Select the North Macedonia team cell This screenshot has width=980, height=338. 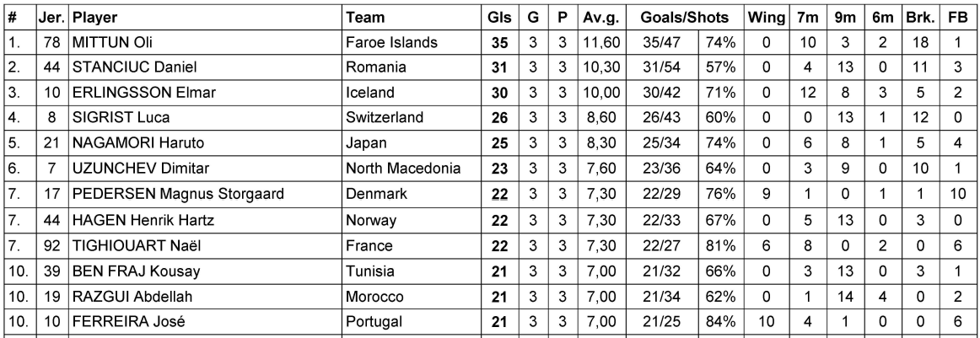tap(403, 168)
